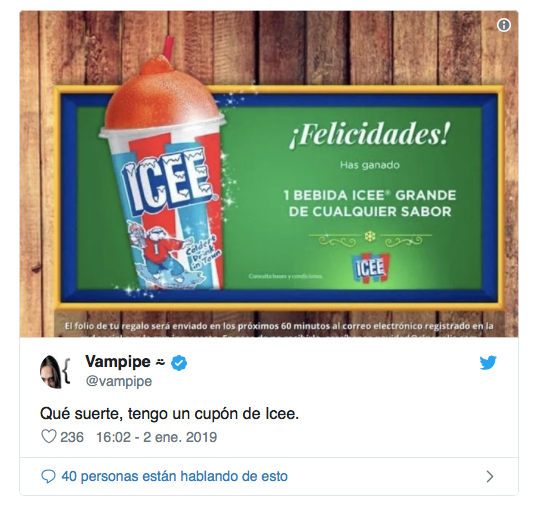Click the small ICEE logo on the green banner
The image size is (537, 510).
pyautogui.click(x=369, y=269)
